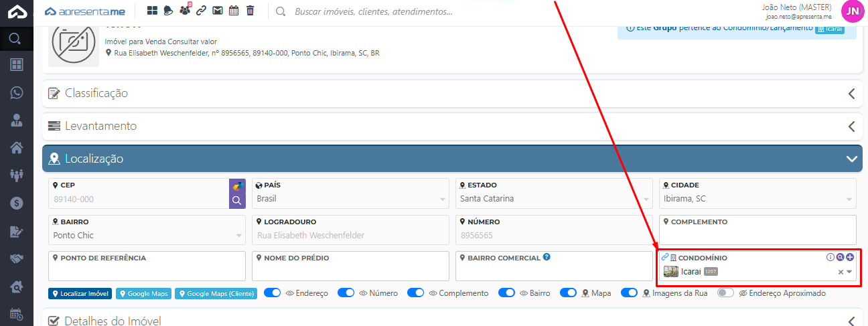Open the bell notifications icon
The width and height of the screenshot is (868, 326).
tap(168, 11)
